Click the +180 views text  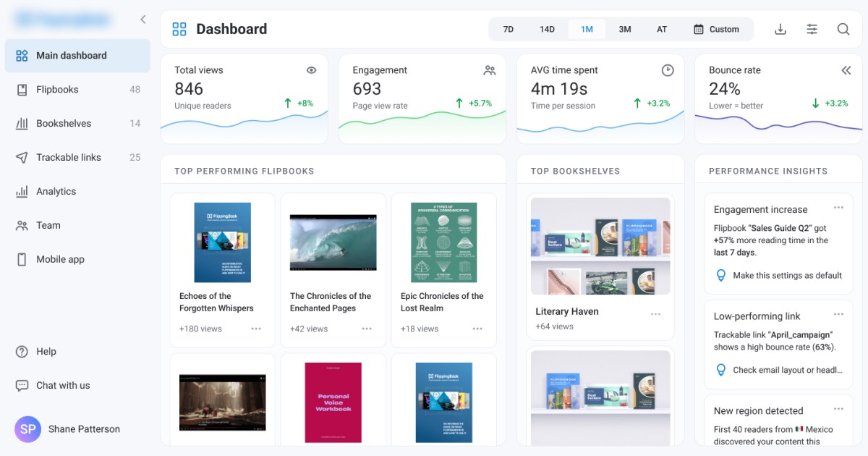tap(200, 329)
